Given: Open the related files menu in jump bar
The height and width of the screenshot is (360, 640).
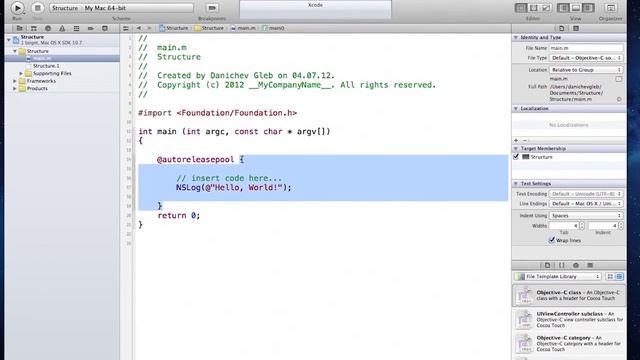Looking at the screenshot, I should [x=126, y=28].
